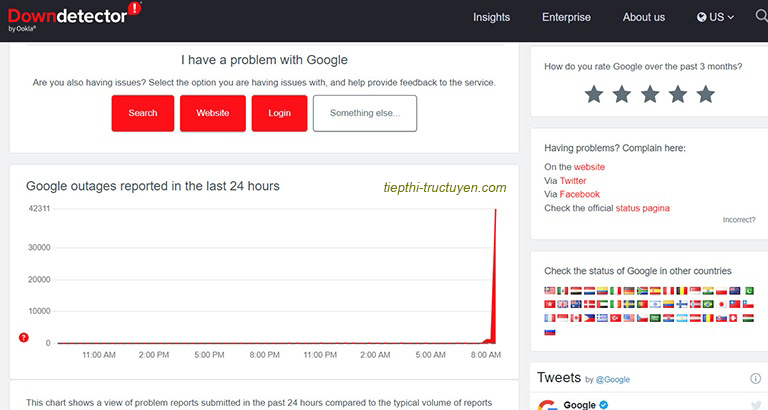The width and height of the screenshot is (768, 410).
Task: Rate Google with the fifth star
Action: [x=706, y=94]
